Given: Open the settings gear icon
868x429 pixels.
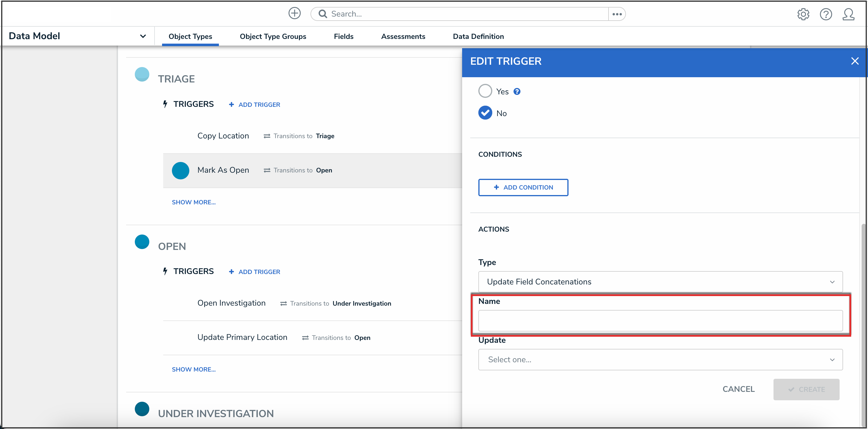Looking at the screenshot, I should tap(803, 14).
